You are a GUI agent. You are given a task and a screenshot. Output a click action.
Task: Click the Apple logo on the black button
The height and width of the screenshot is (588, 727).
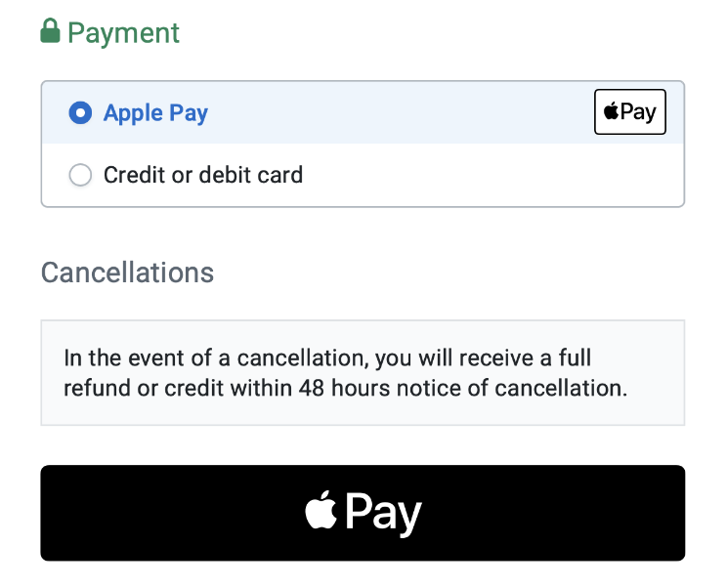point(321,511)
